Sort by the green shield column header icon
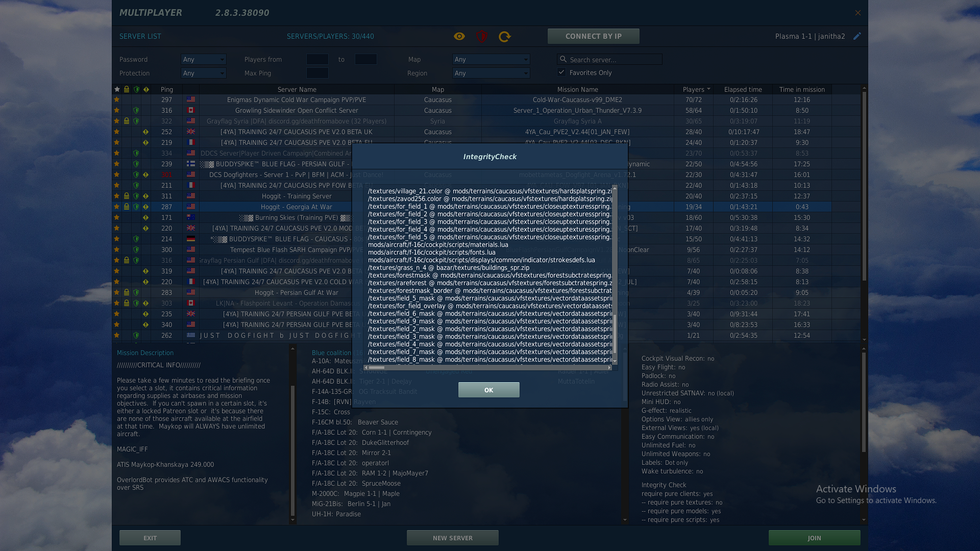 (136, 89)
